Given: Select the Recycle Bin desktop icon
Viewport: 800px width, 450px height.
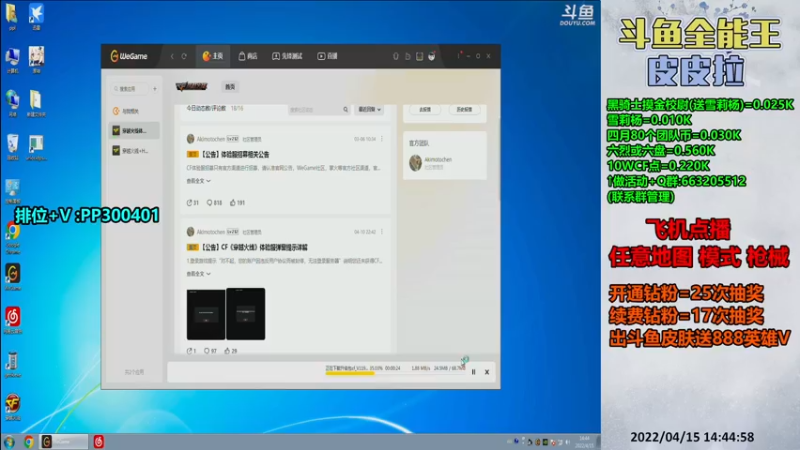Looking at the screenshot, I should click(x=13, y=147).
